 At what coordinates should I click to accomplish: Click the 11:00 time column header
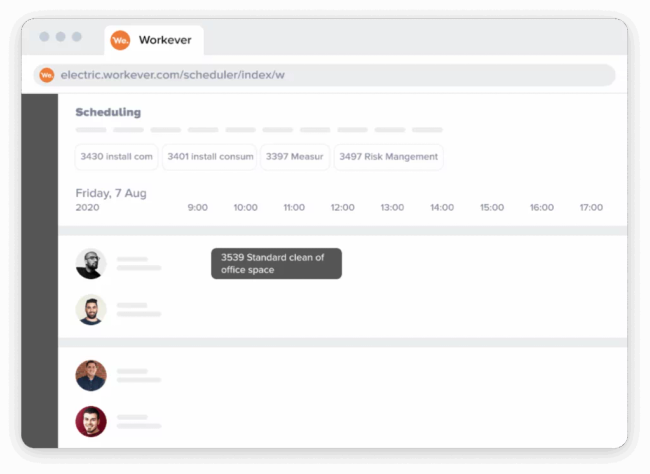coord(294,207)
